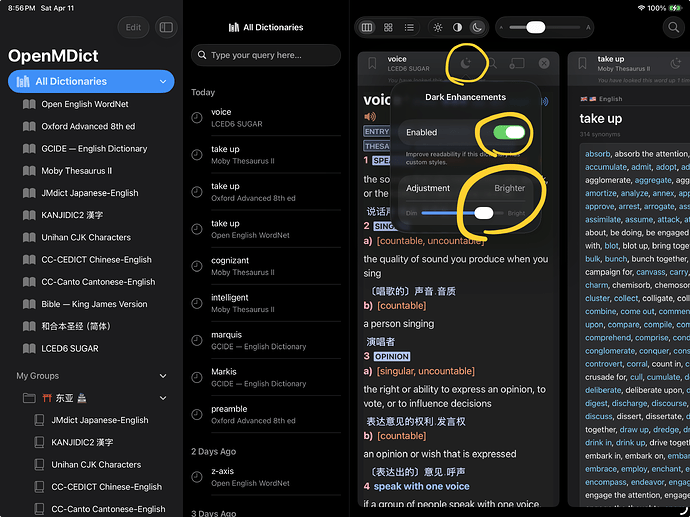Open Bible — King James Version
The height and width of the screenshot is (517, 690).
point(94,304)
